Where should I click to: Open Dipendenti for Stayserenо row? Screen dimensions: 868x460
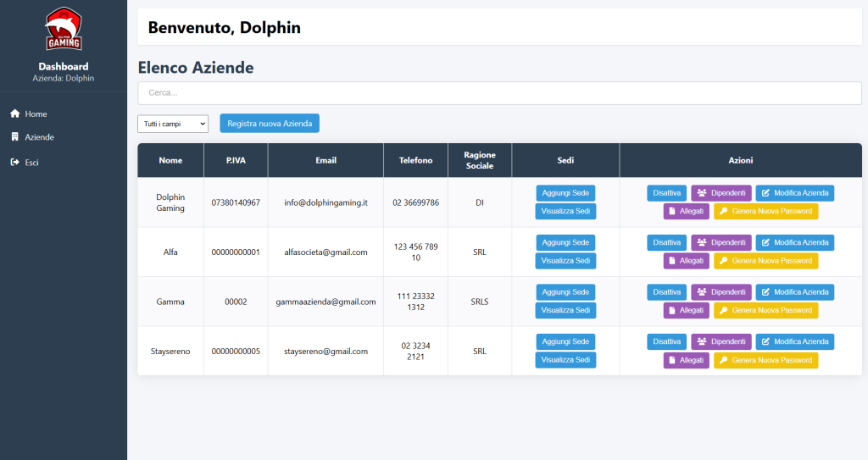click(721, 341)
